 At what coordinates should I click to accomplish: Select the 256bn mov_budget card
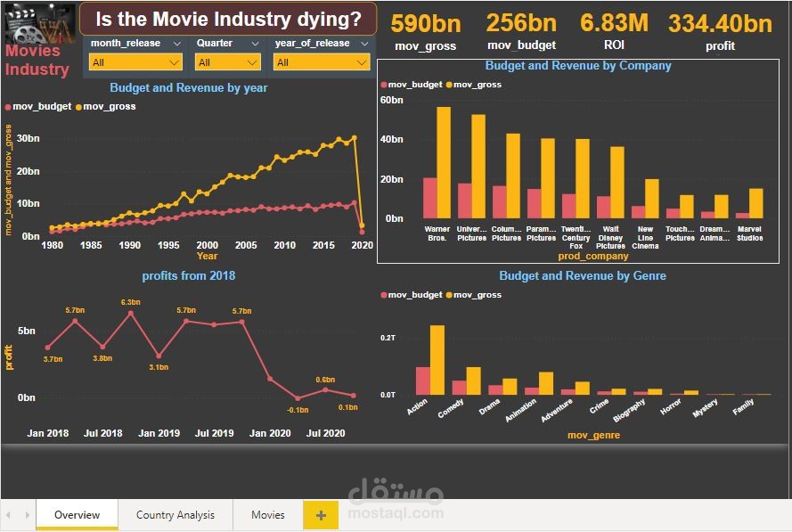pyautogui.click(x=521, y=31)
